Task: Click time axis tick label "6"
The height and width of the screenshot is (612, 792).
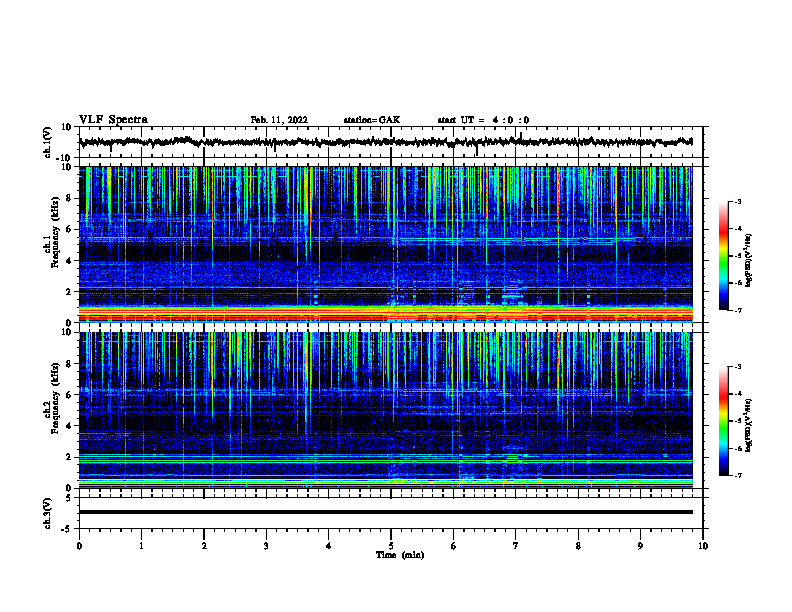Action: click(x=454, y=546)
